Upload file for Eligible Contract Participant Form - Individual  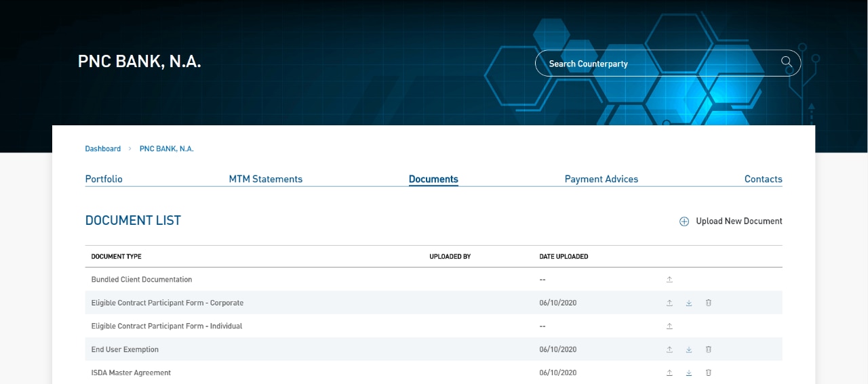click(x=669, y=326)
